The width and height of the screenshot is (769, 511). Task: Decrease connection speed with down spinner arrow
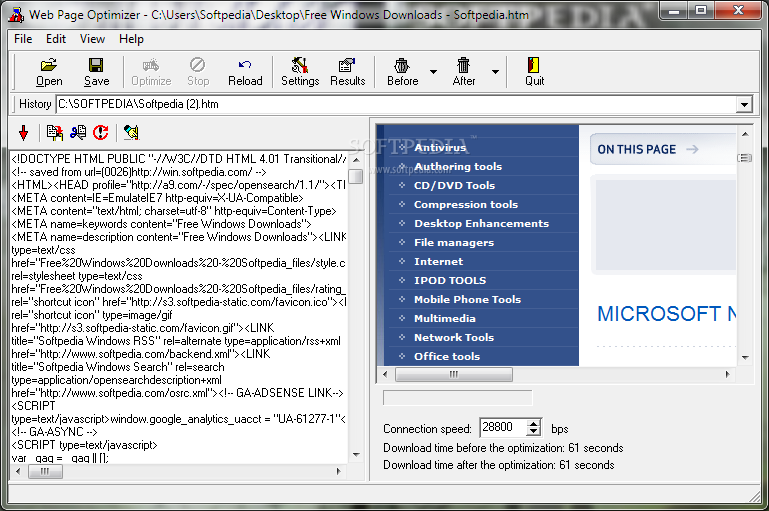[534, 432]
